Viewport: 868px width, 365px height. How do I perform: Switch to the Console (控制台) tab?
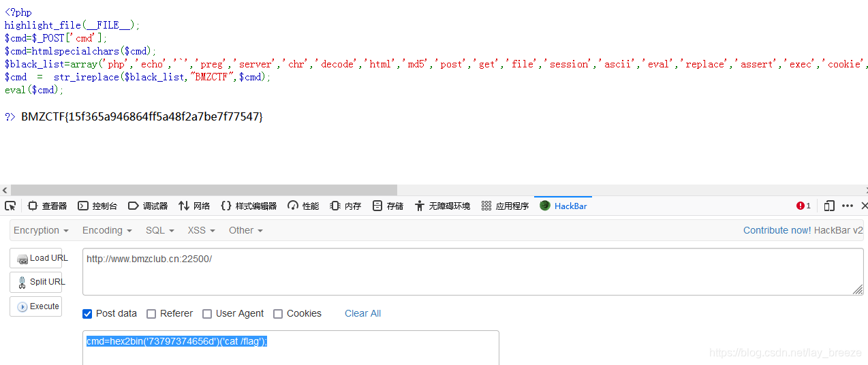pyautogui.click(x=97, y=206)
